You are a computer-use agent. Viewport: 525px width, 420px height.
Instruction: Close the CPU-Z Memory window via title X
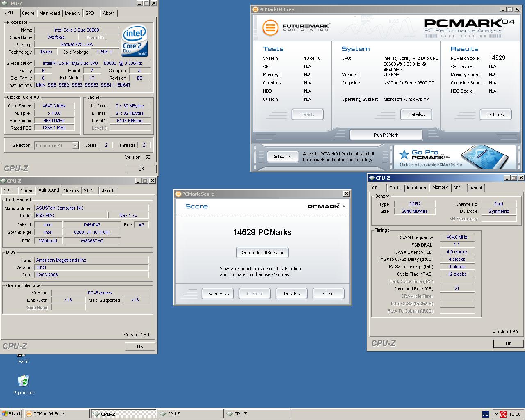tap(521, 178)
